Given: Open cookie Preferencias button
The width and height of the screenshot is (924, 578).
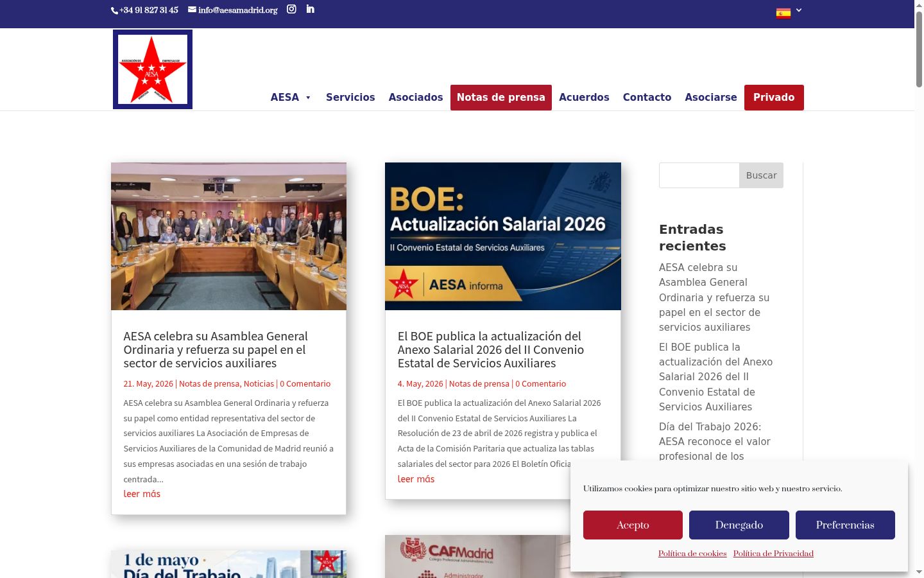Looking at the screenshot, I should 845,525.
